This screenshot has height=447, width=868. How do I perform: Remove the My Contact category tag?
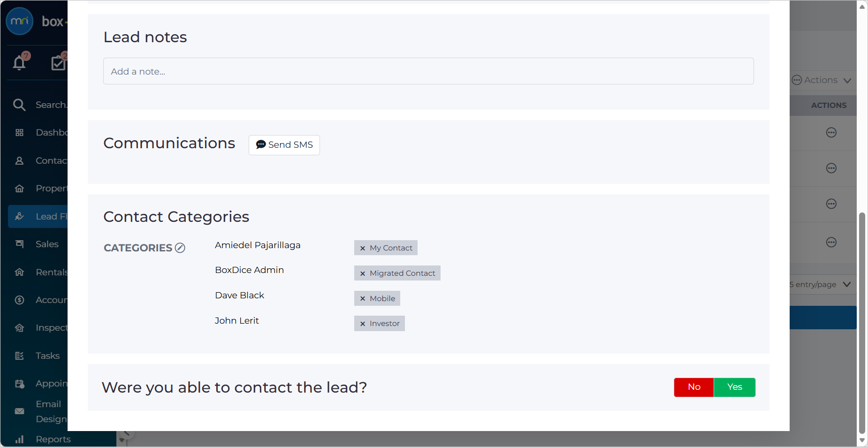point(362,248)
